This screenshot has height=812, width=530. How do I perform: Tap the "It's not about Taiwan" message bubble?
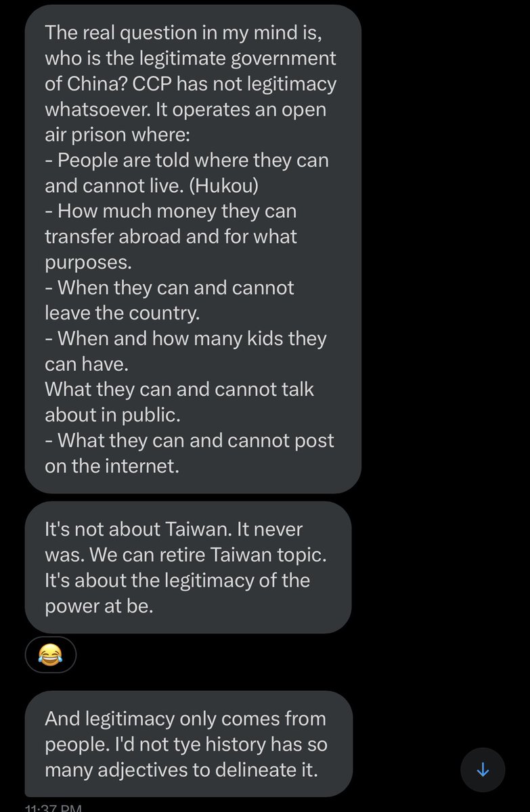(188, 567)
